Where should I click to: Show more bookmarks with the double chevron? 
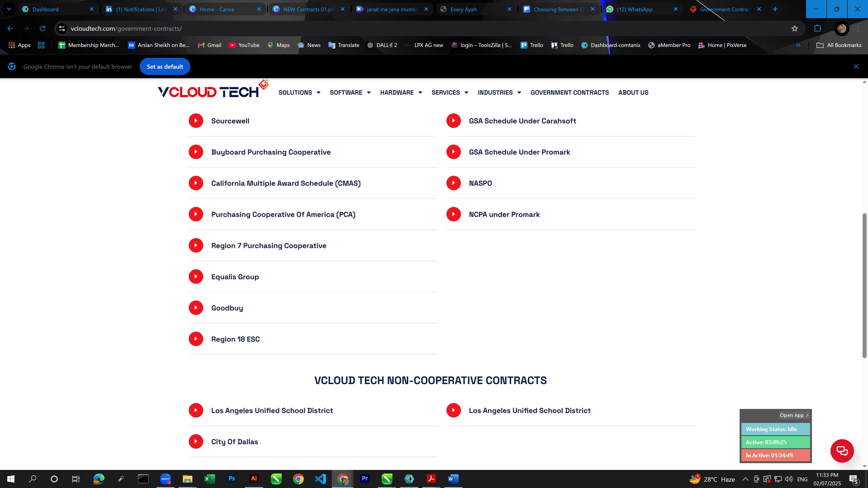tap(798, 45)
